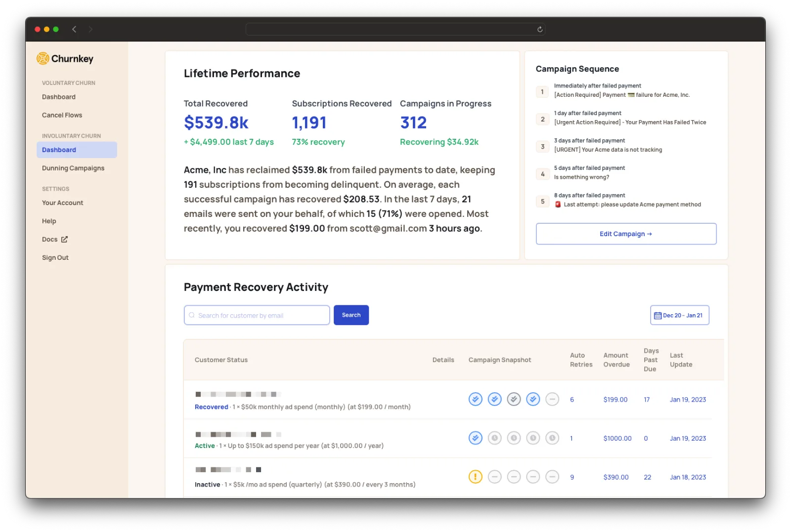
Task: Click the Days Past Due column header
Action: 651,360
